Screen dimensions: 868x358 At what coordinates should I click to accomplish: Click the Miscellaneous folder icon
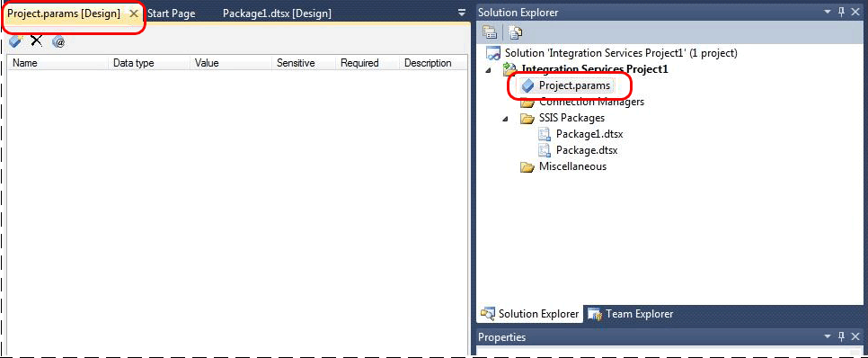point(527,166)
